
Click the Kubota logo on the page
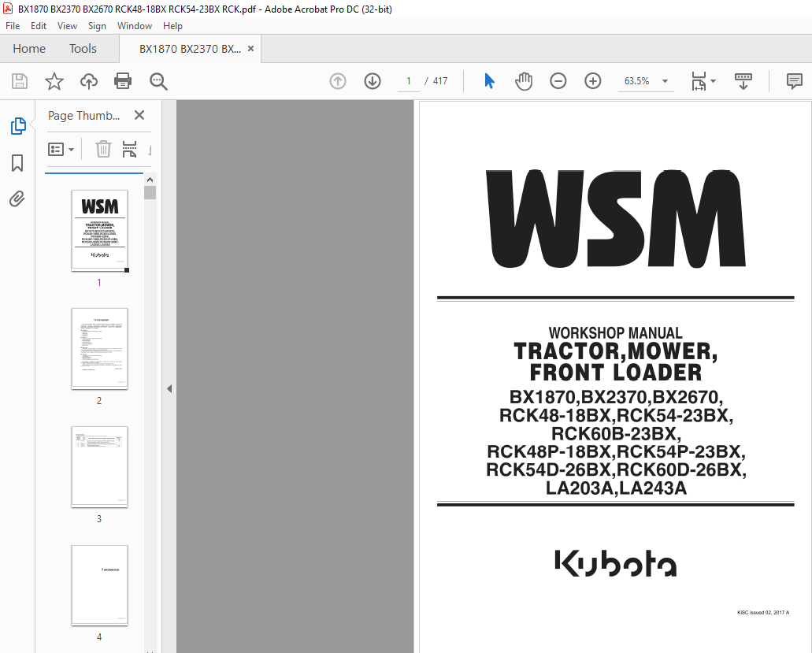(x=615, y=563)
